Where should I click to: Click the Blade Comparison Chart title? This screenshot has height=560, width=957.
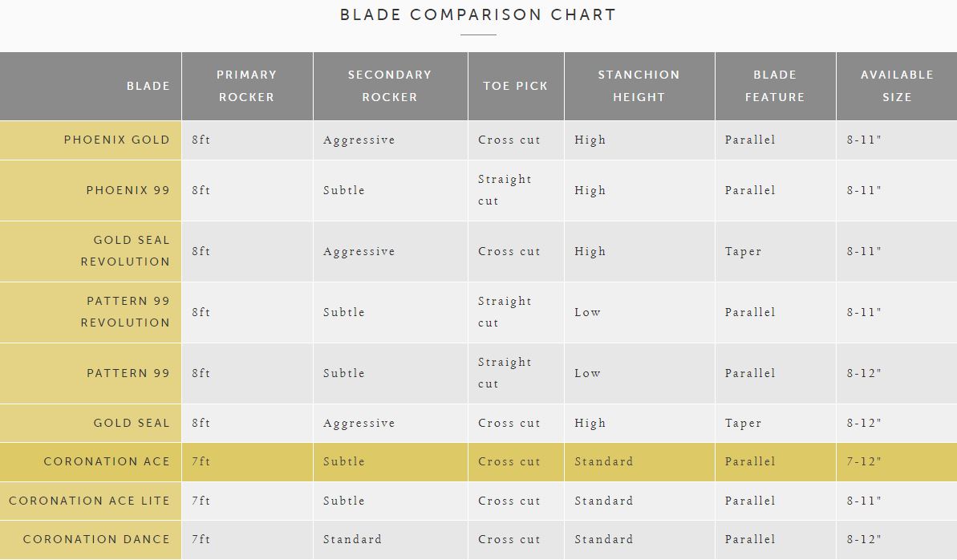pyautogui.click(x=478, y=14)
